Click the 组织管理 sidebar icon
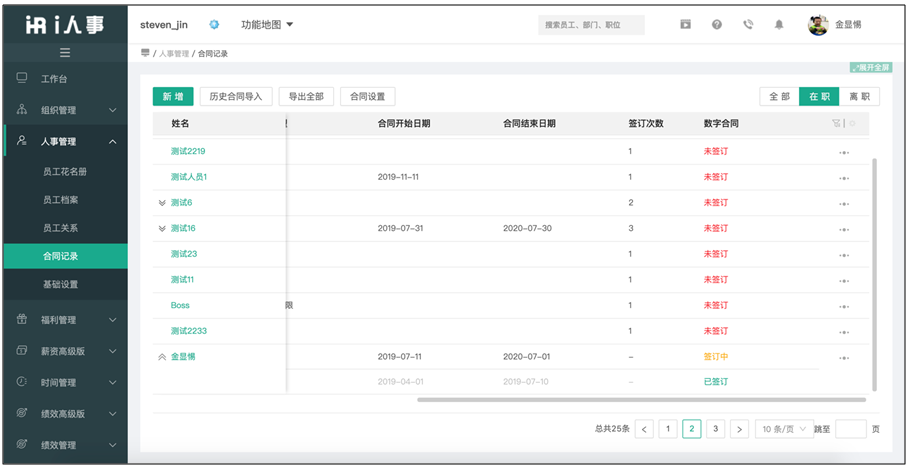The width and height of the screenshot is (908, 469). tap(22, 109)
